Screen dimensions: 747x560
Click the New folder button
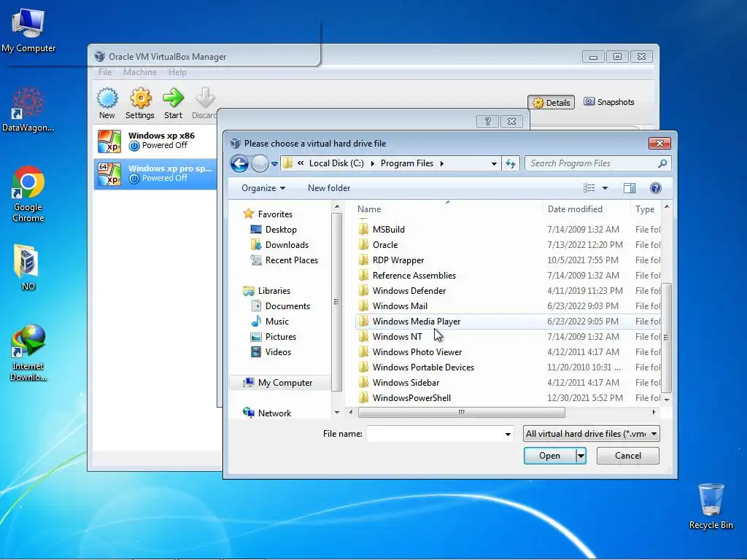(x=329, y=188)
